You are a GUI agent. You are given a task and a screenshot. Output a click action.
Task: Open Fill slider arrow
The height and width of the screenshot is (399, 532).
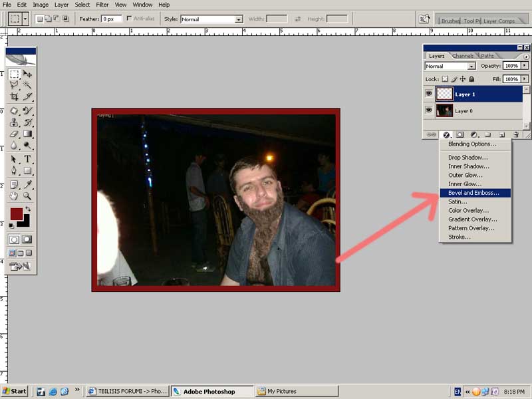point(525,79)
